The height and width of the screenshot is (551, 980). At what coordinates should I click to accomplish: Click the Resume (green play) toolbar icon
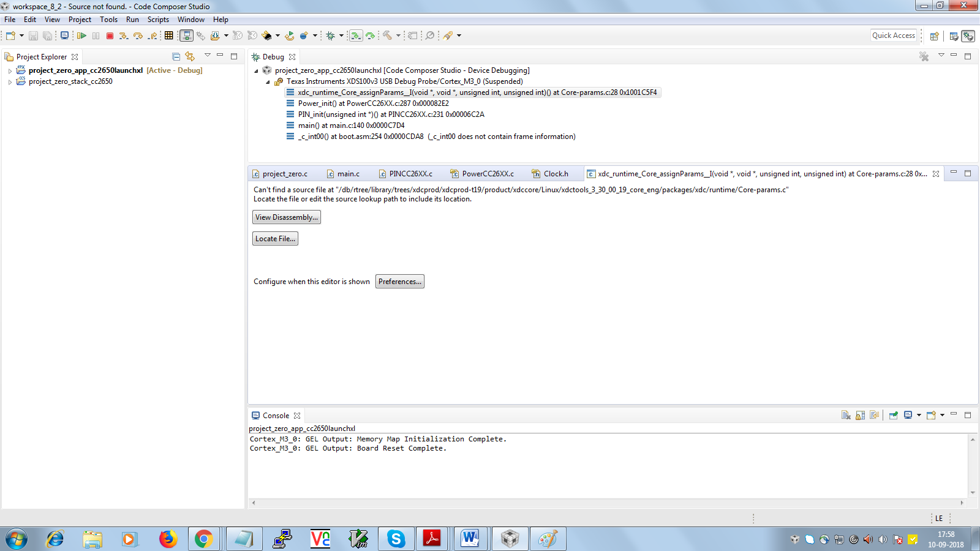pyautogui.click(x=81, y=36)
